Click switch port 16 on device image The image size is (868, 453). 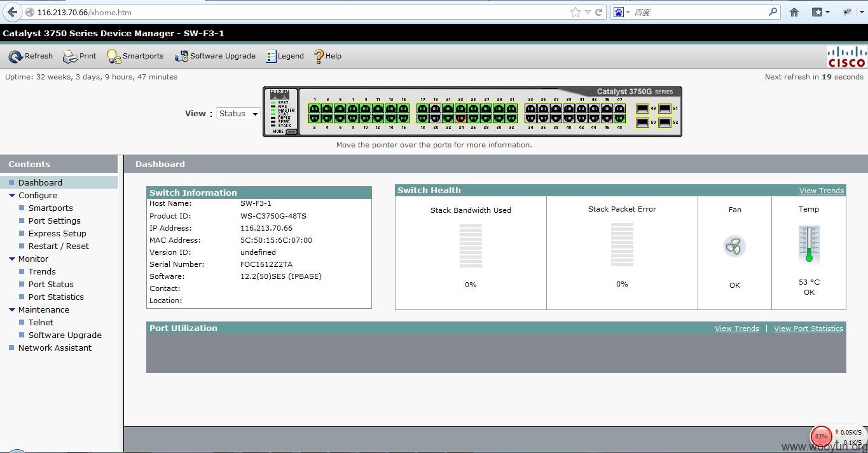click(403, 118)
